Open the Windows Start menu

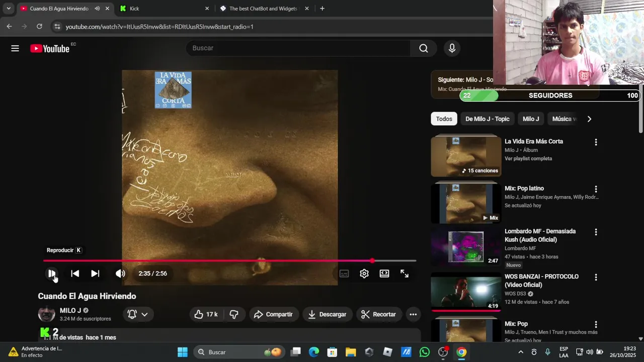click(183, 352)
